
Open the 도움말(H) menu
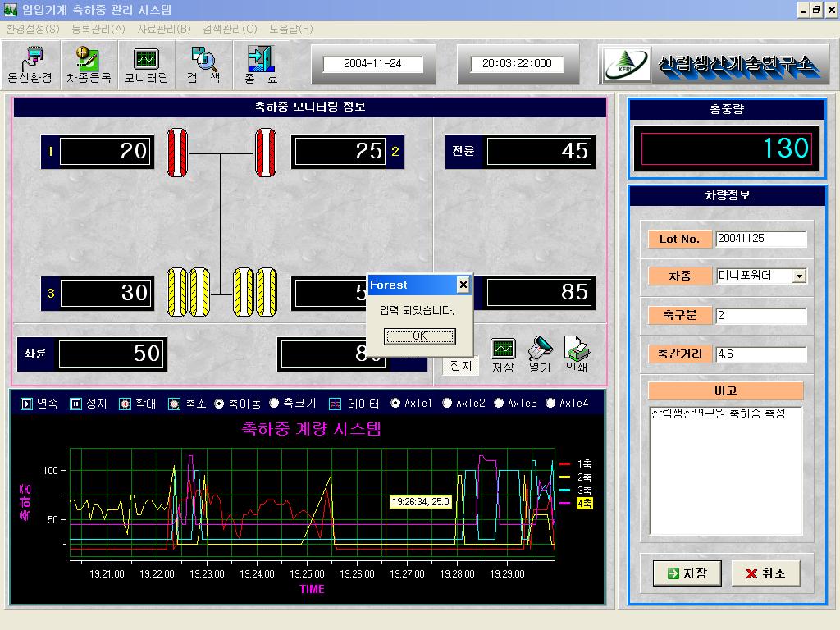pyautogui.click(x=291, y=29)
